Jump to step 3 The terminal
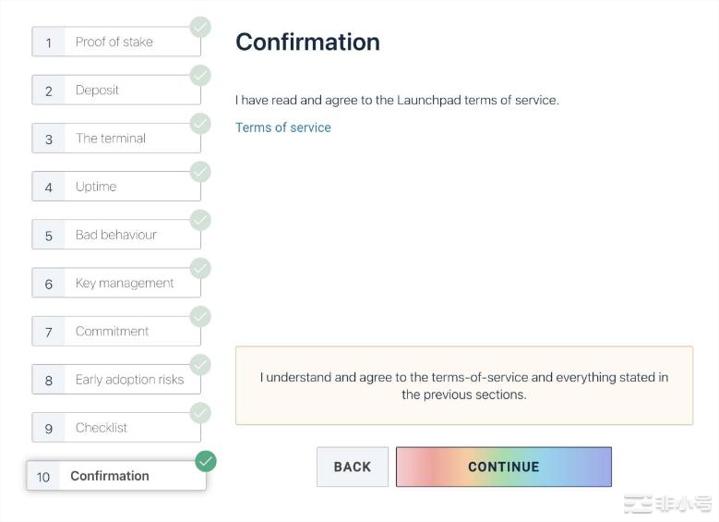This screenshot has height=522, width=719. point(115,138)
